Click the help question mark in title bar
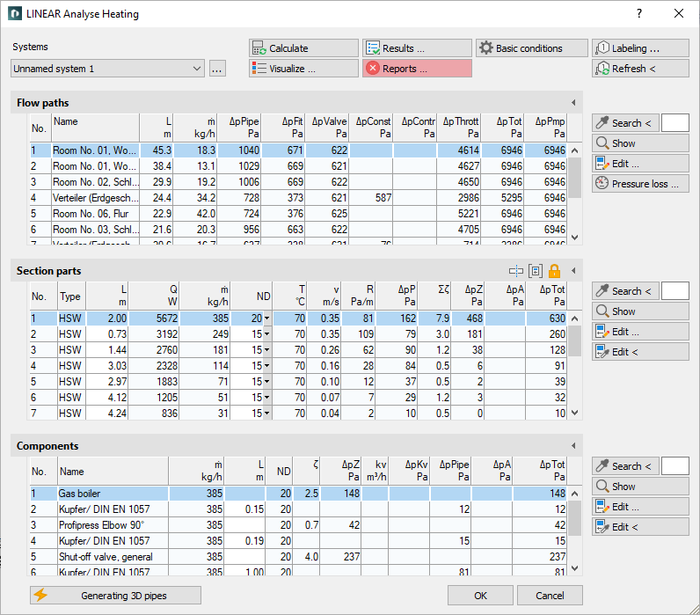Image resolution: width=700 pixels, height=615 pixels. (x=639, y=13)
